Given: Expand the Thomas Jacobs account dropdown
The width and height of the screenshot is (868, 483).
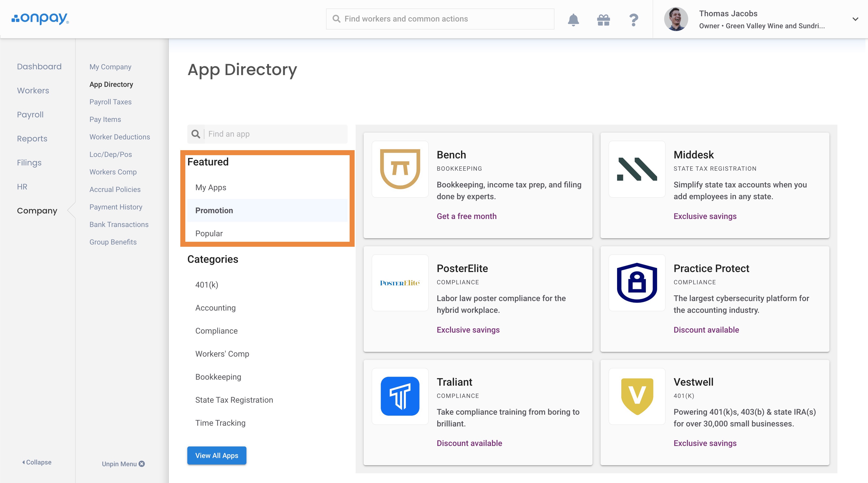Looking at the screenshot, I should [x=855, y=19].
